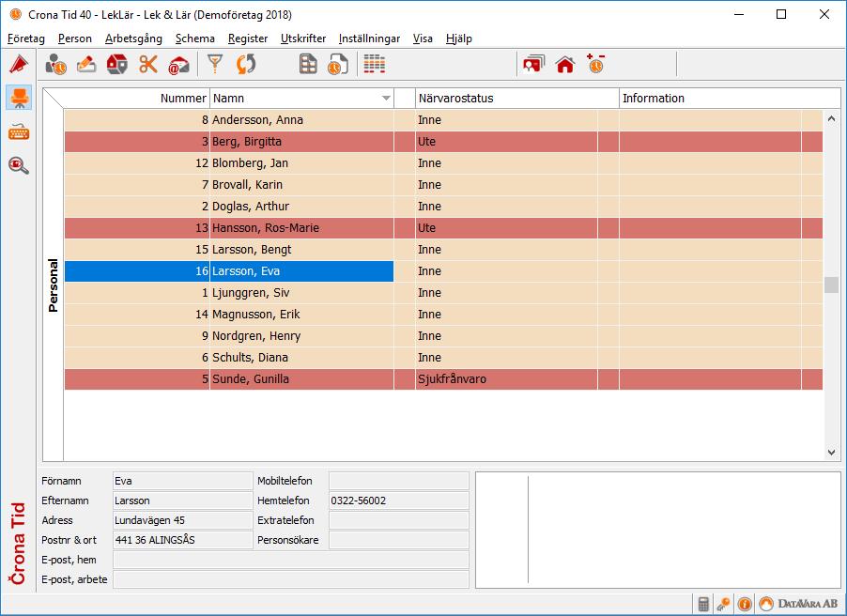This screenshot has height=616, width=847.
Task: Click the Efternamn field containing Larsson
Action: (182, 500)
